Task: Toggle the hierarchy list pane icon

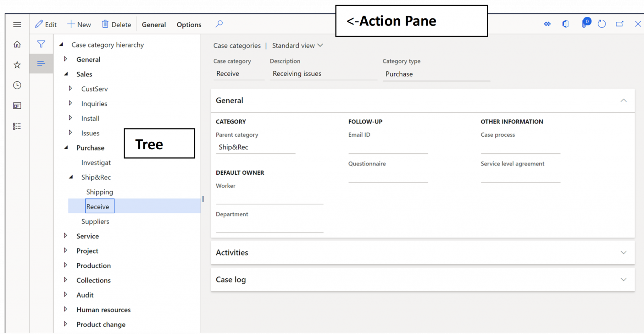Action: point(41,63)
